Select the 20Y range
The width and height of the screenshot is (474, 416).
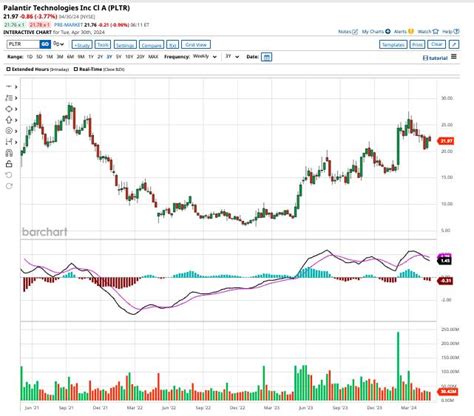click(x=141, y=57)
